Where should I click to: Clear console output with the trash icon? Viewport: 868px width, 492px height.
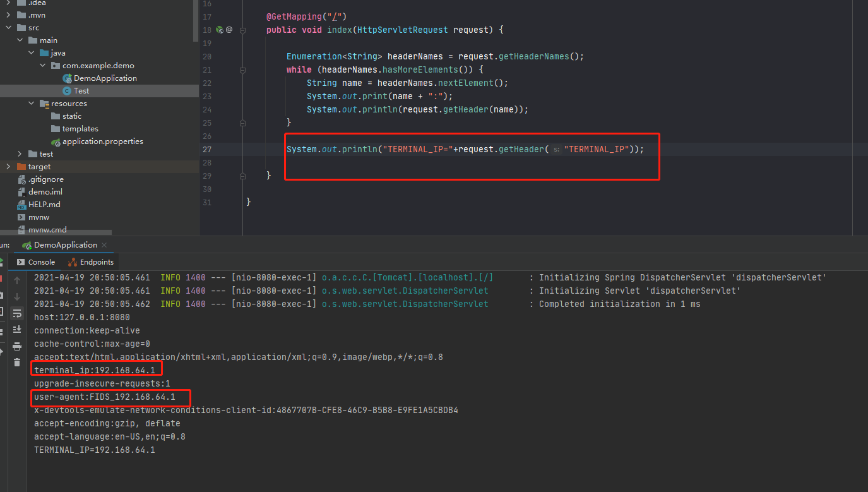(17, 363)
